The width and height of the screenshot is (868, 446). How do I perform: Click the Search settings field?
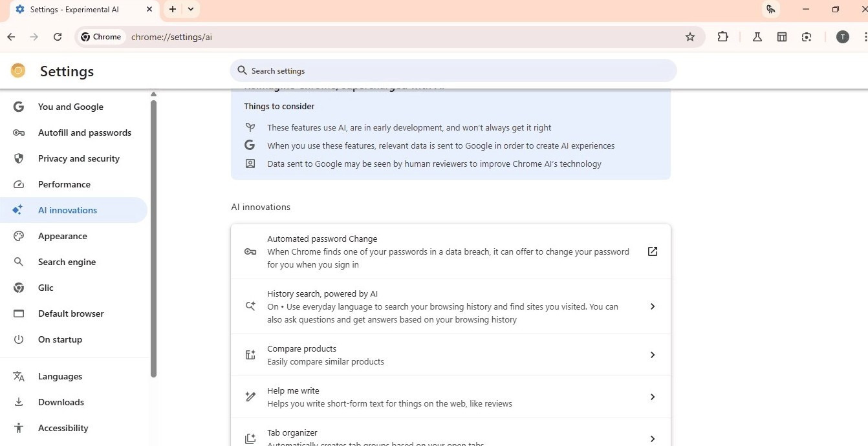[x=453, y=70]
